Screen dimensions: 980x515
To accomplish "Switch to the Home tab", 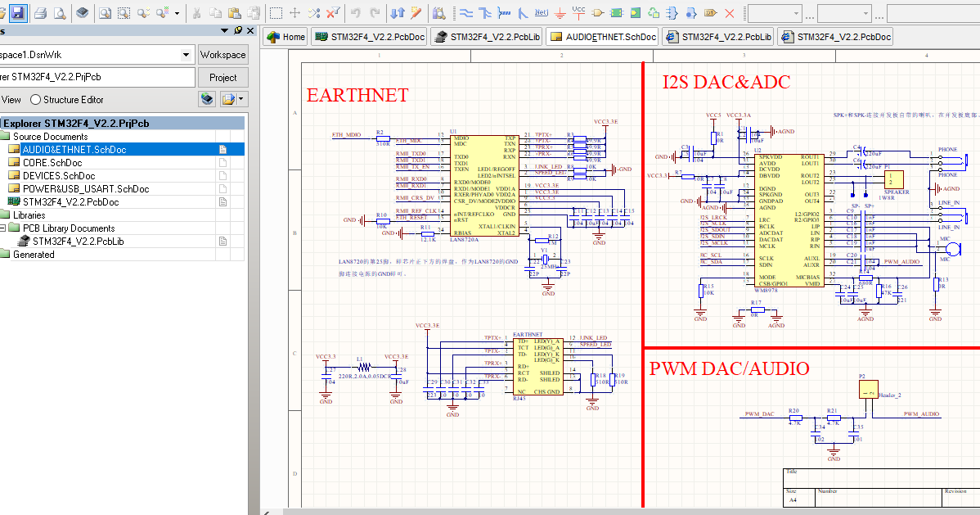I will [x=285, y=37].
